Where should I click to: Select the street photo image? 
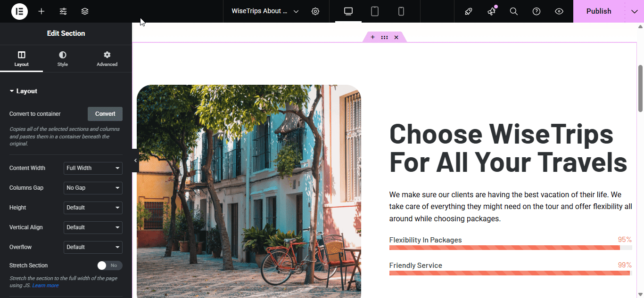(249, 191)
